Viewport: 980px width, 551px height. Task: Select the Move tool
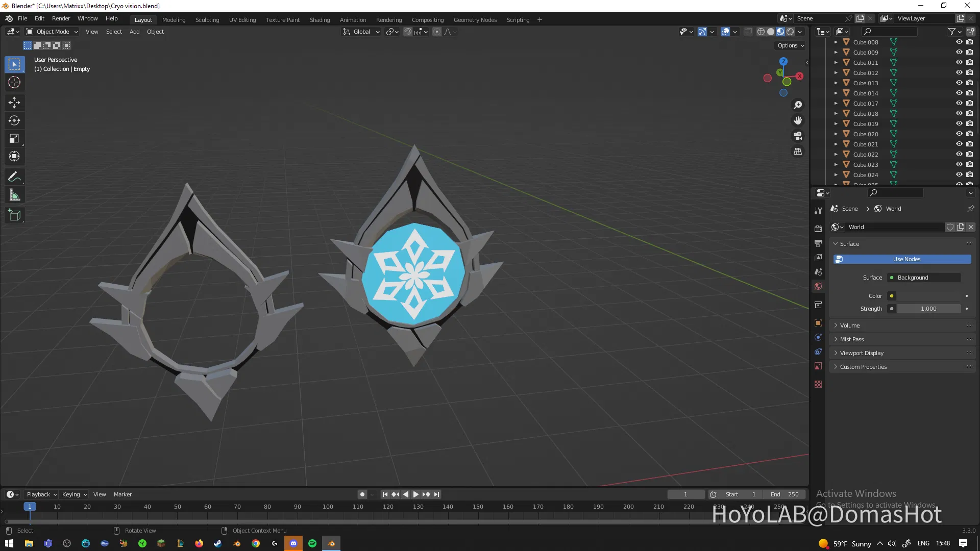click(x=14, y=103)
